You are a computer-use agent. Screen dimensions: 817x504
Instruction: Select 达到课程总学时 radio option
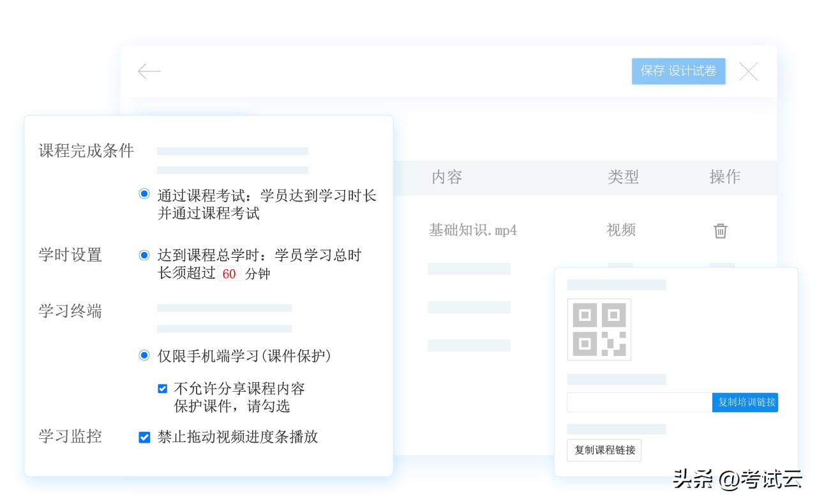click(x=144, y=255)
